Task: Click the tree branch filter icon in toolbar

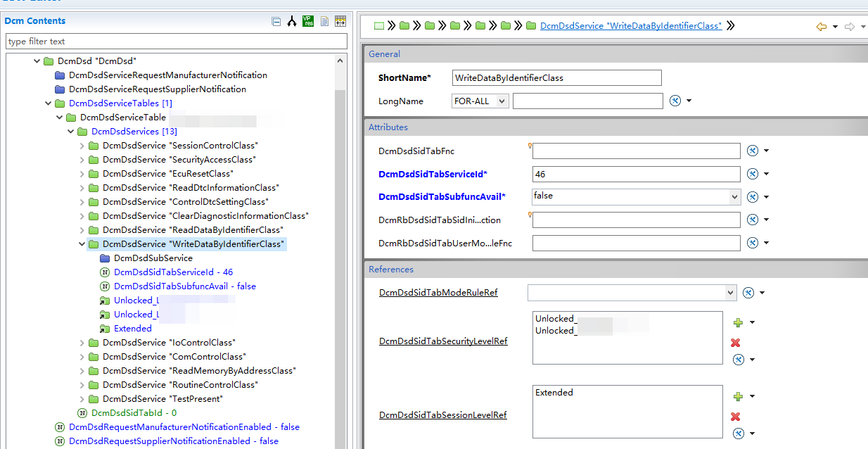Action: click(x=292, y=21)
